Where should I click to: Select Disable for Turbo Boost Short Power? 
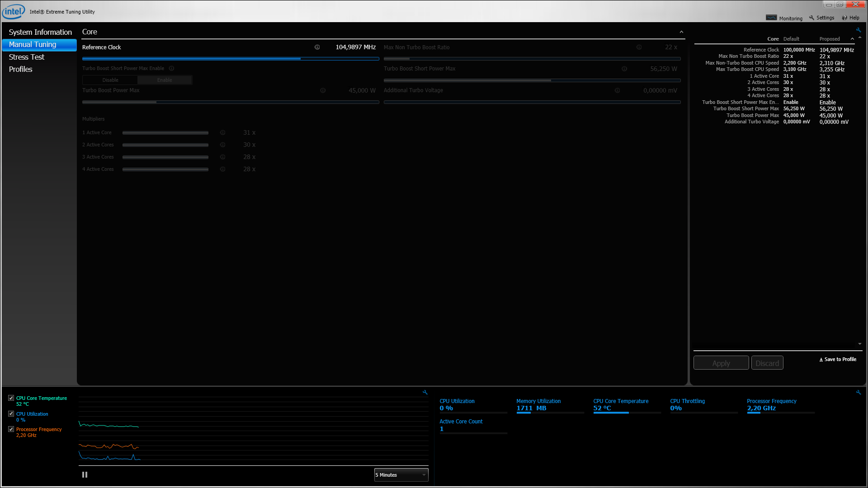[110, 80]
